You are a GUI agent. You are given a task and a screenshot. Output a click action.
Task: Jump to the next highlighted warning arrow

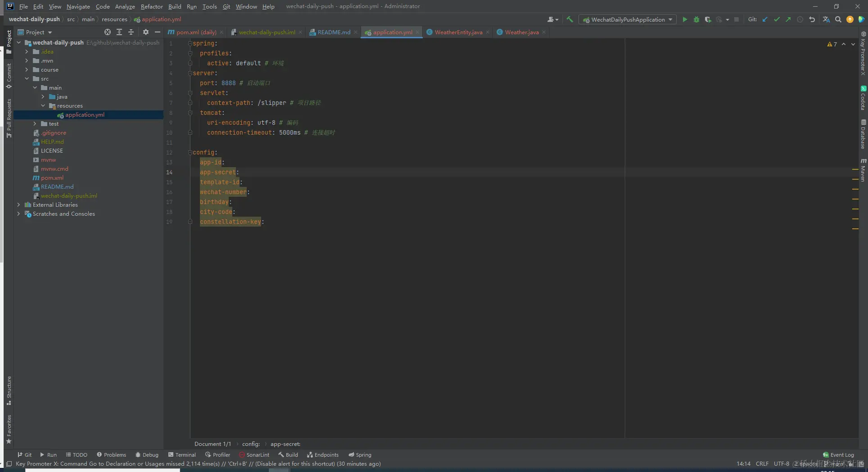(x=853, y=44)
